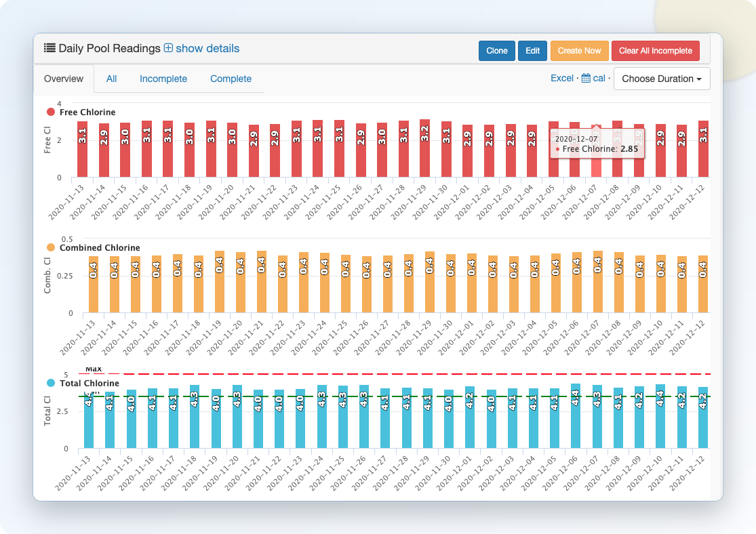Image resolution: width=756 pixels, height=534 pixels.
Task: Click the 3.2 Free Chlorine bar for 2020-11-29
Action: click(x=424, y=148)
